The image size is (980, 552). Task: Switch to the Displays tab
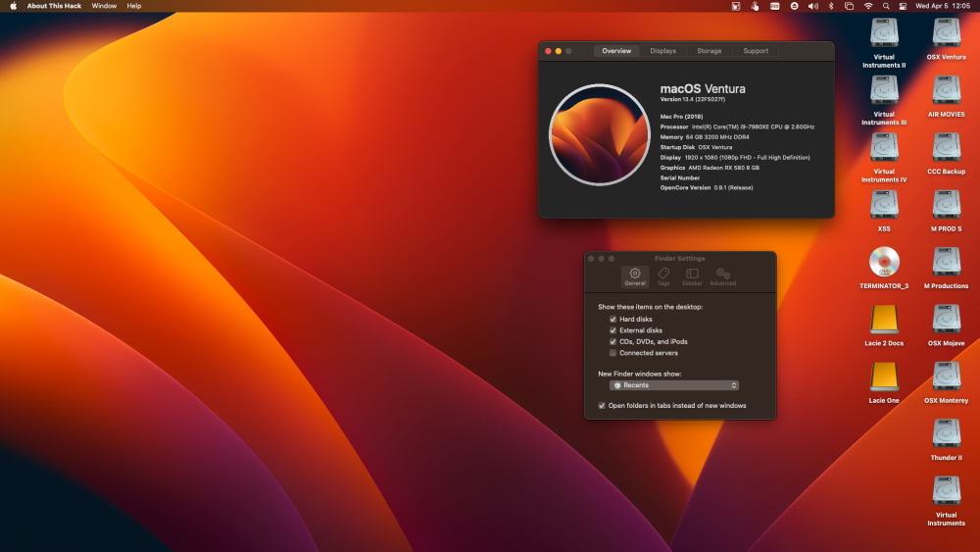(662, 51)
